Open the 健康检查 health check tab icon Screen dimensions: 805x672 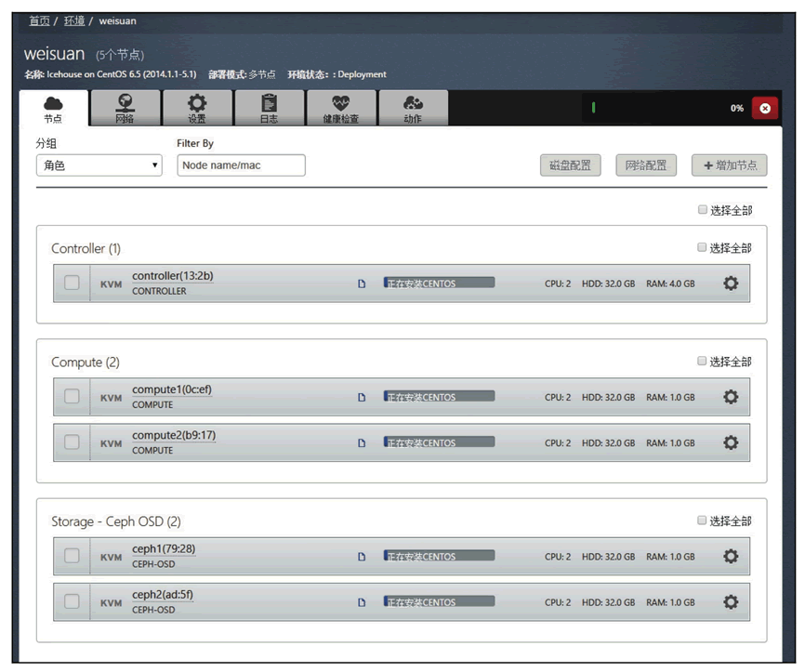coord(341,107)
